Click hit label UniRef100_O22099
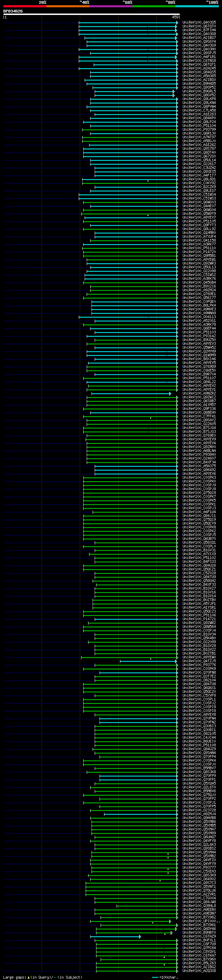This screenshot has width=222, height=980. (199, 642)
